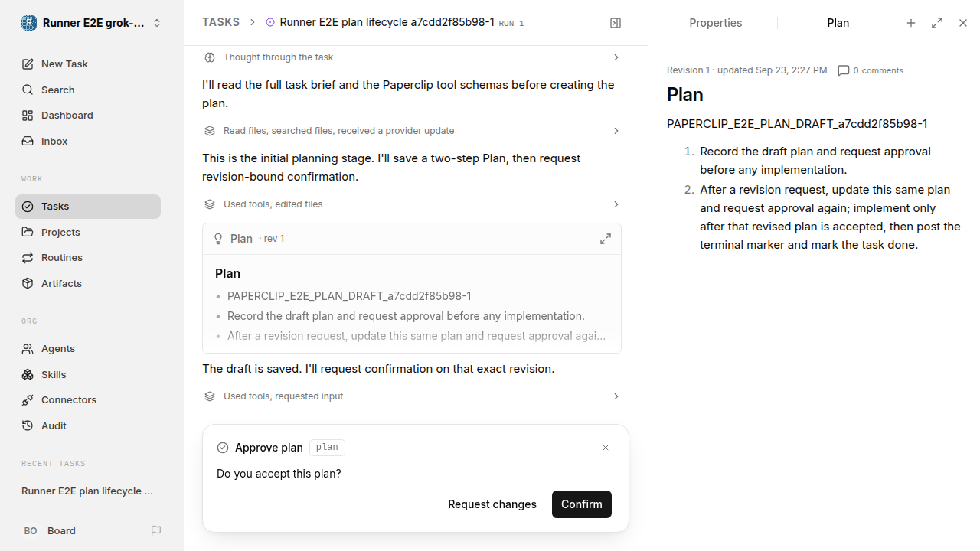Open the Artifacts cube icon
The width and height of the screenshot is (980, 551).
click(28, 283)
